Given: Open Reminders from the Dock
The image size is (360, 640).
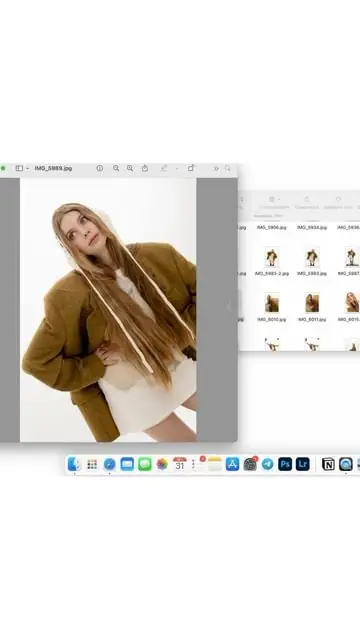Looking at the screenshot, I should [x=197, y=464].
